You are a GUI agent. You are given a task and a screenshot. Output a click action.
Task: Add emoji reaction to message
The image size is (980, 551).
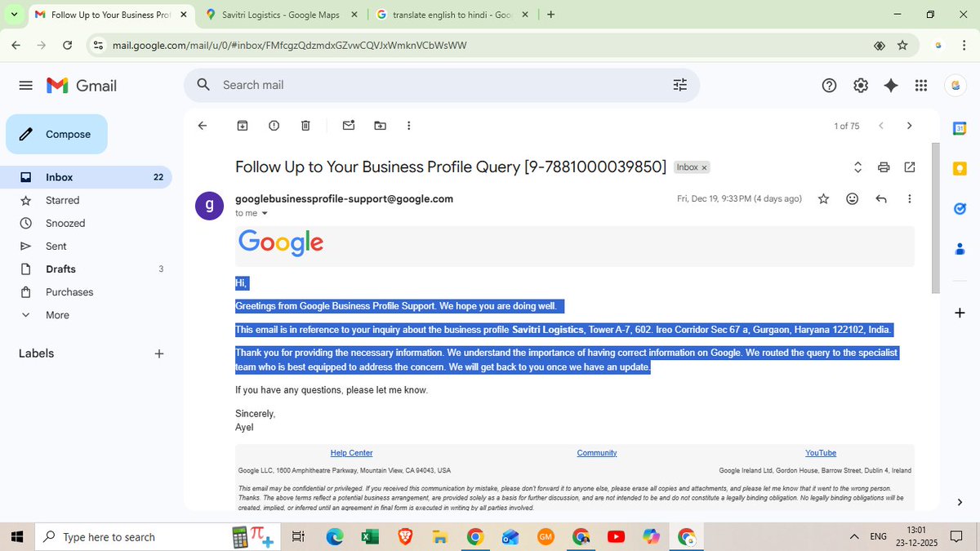coord(853,198)
